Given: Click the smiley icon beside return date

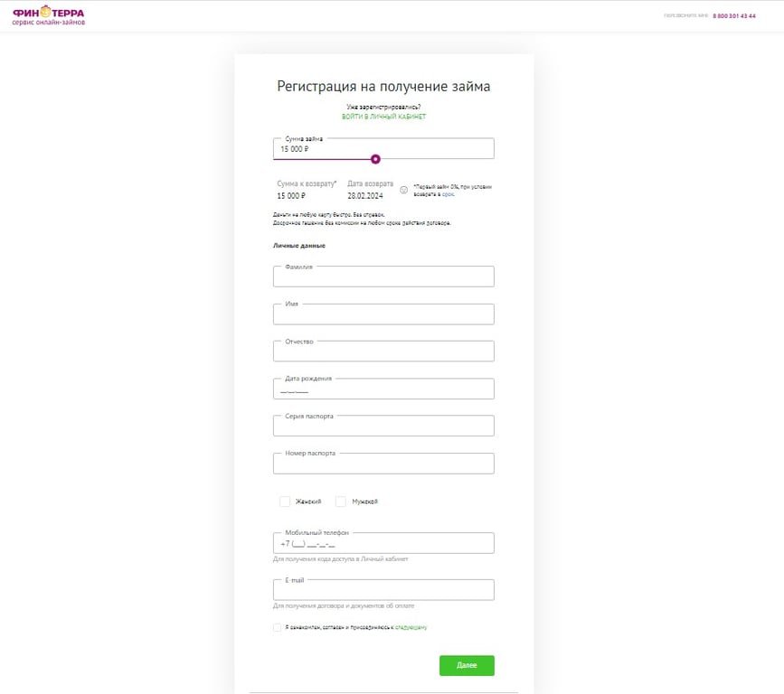Looking at the screenshot, I should pos(404,190).
